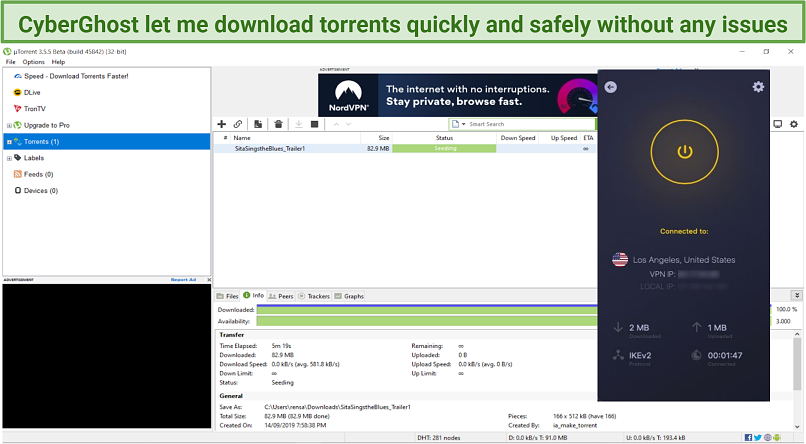806x444 pixels.
Task: Open CyberGhost settings gear
Action: [758, 87]
